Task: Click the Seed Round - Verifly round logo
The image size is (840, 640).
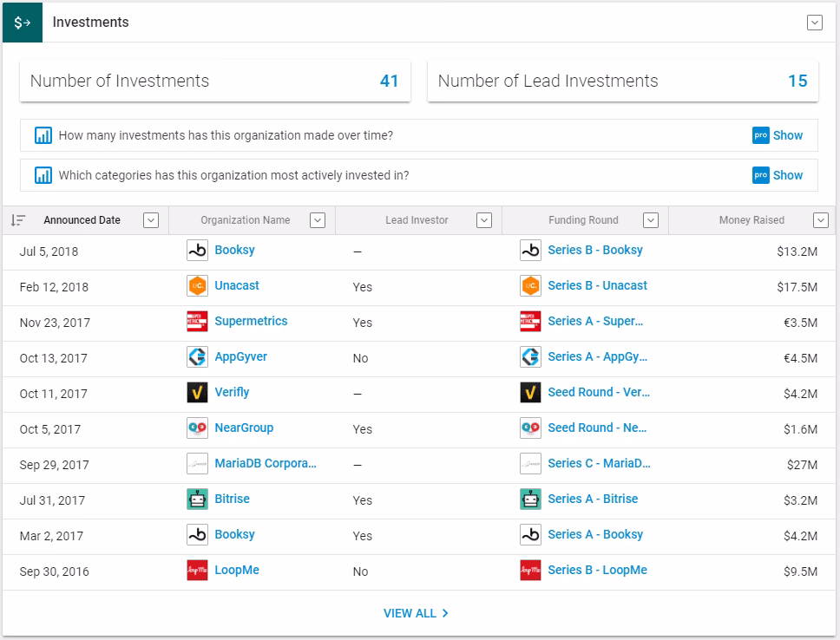Action: tap(530, 393)
